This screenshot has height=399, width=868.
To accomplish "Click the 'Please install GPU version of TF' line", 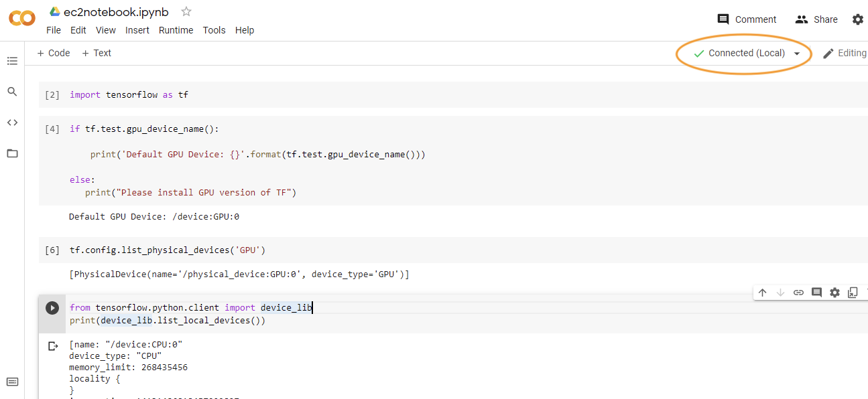I will (190, 193).
